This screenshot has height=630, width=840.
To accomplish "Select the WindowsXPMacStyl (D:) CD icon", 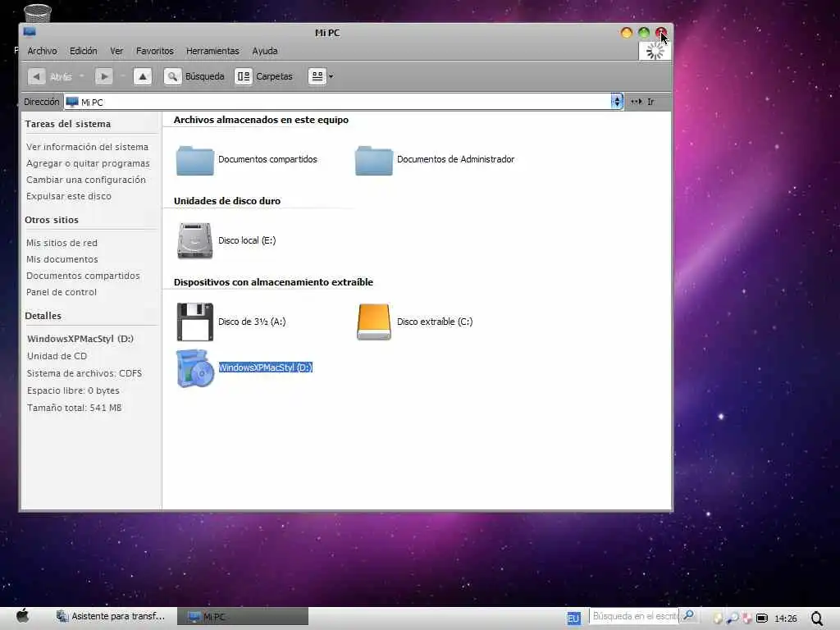I will [x=195, y=368].
